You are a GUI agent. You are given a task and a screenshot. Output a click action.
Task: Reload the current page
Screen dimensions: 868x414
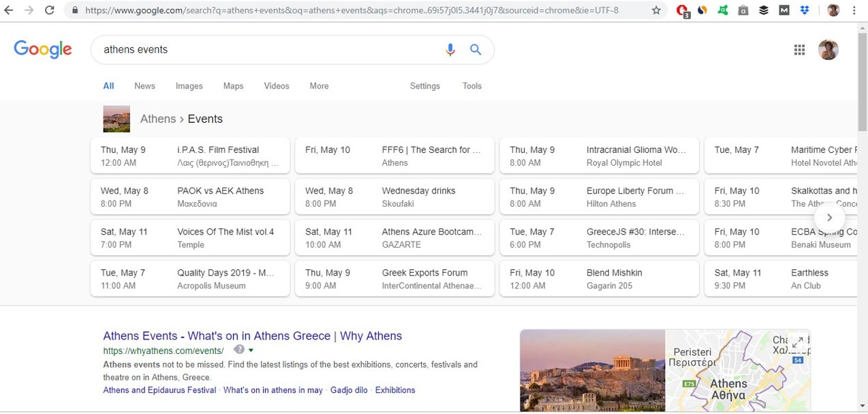(50, 10)
